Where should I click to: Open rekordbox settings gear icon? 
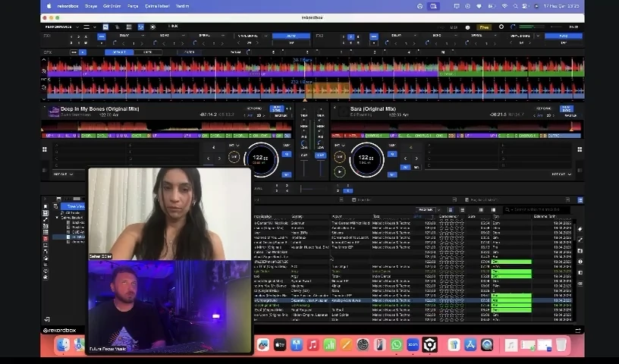point(501,27)
